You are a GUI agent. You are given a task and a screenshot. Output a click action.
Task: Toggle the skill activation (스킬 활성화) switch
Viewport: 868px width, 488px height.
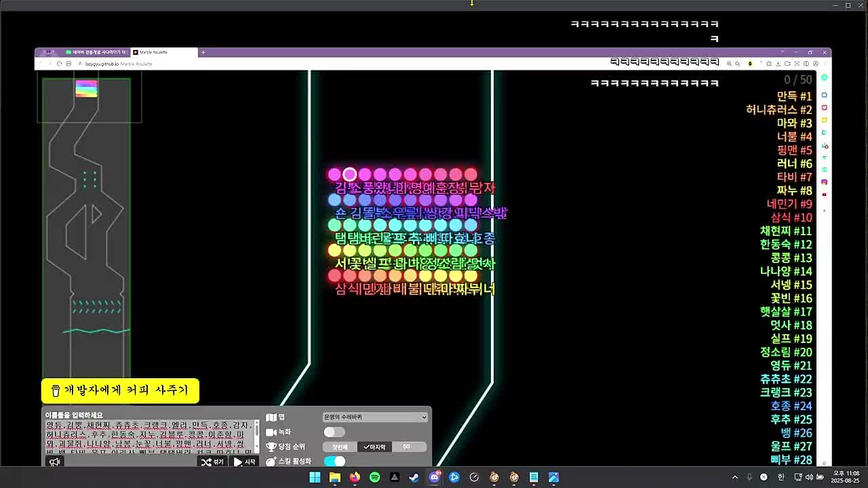coord(334,461)
